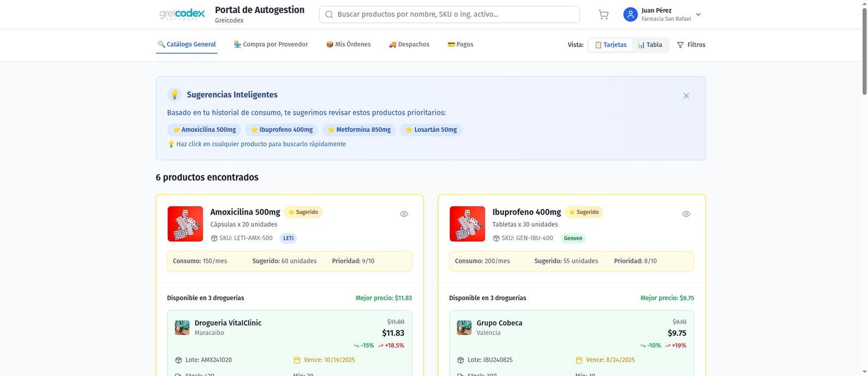Click the Greicodex logo
Viewport: 868px width, 376px height.
182,14
